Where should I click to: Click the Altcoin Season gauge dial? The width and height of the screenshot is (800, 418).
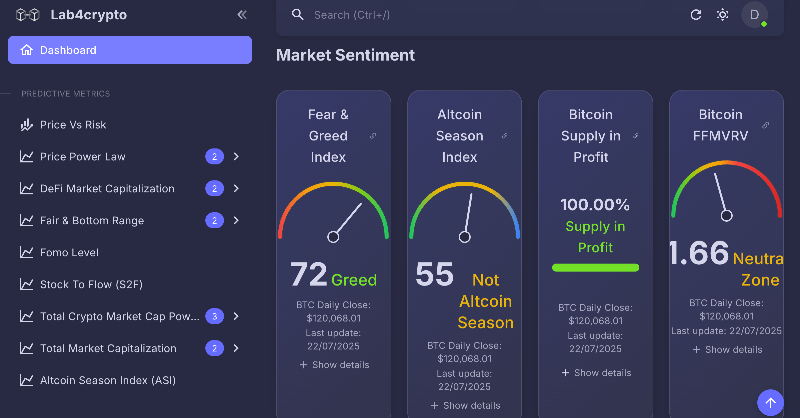point(464,212)
